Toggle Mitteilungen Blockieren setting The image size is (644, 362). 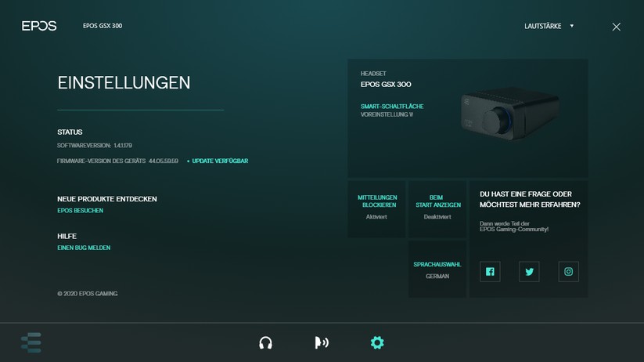click(x=377, y=208)
